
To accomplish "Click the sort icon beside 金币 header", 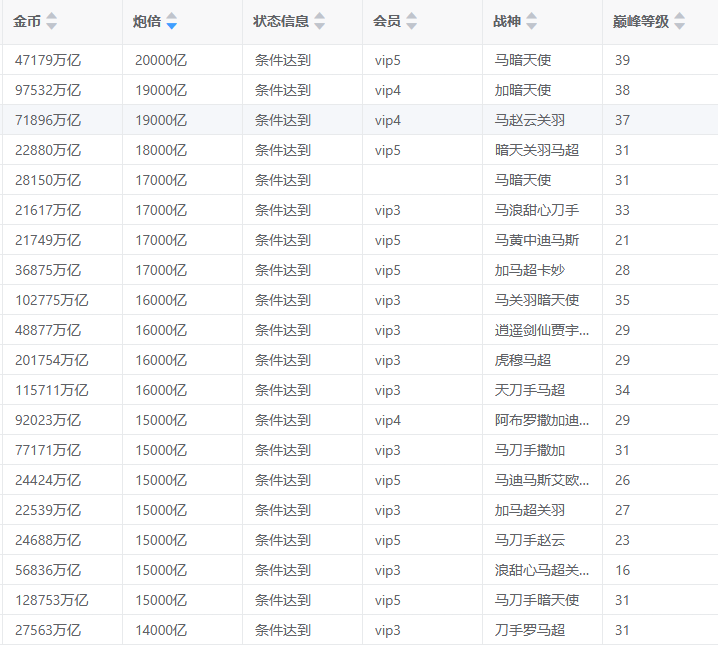I will click(x=52, y=21).
